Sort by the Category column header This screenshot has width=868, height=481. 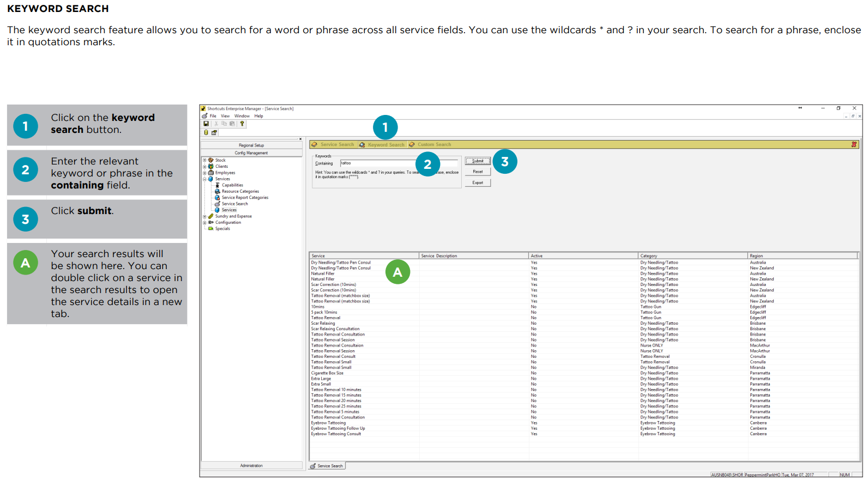(x=693, y=255)
